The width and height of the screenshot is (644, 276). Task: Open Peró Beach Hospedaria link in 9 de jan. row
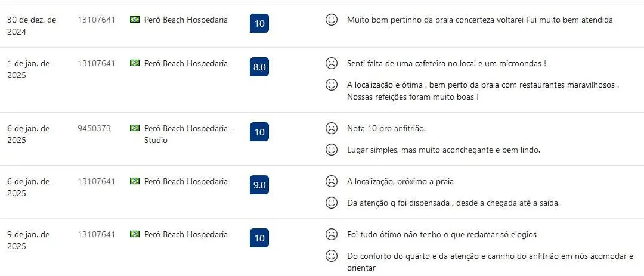click(x=186, y=234)
